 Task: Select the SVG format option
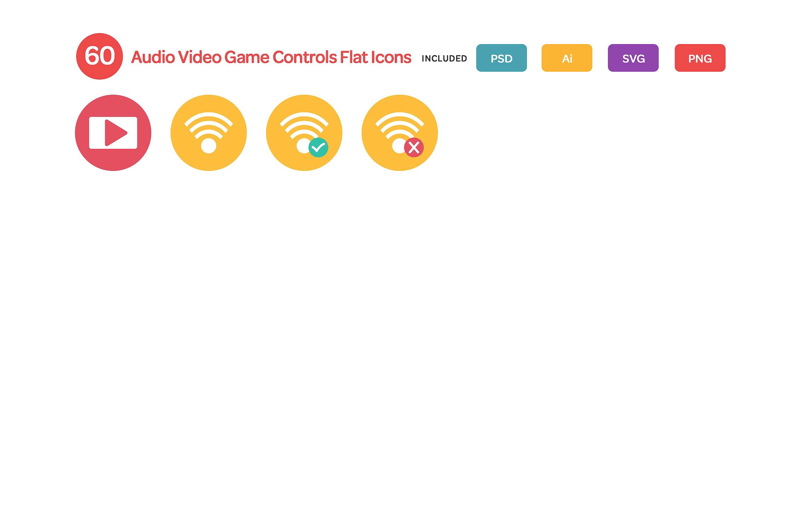pyautogui.click(x=633, y=58)
